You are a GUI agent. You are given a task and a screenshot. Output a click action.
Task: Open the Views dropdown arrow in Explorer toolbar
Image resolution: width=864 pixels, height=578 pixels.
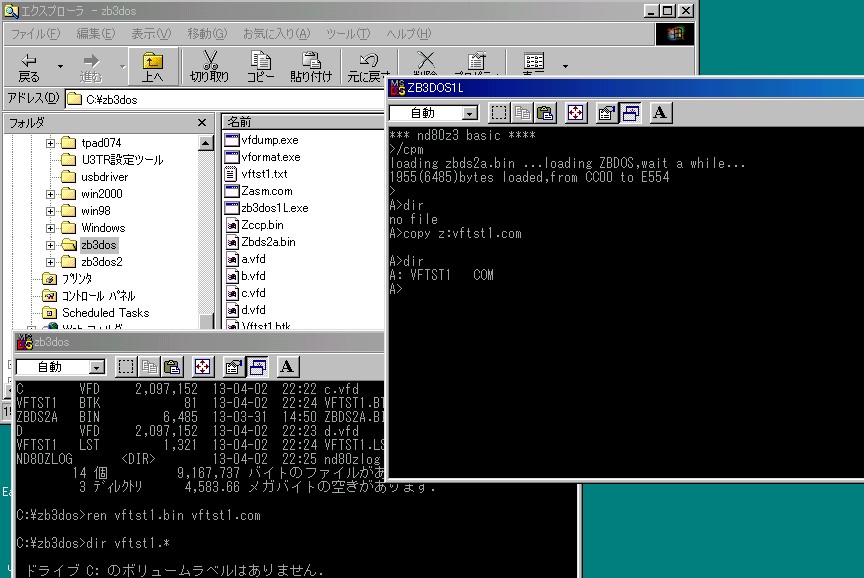point(565,67)
